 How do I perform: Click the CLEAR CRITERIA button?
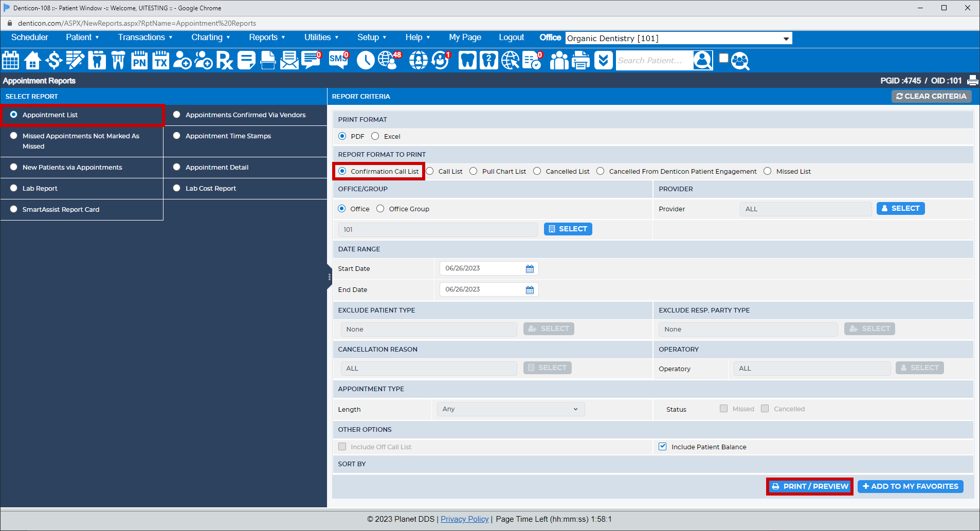coord(931,96)
